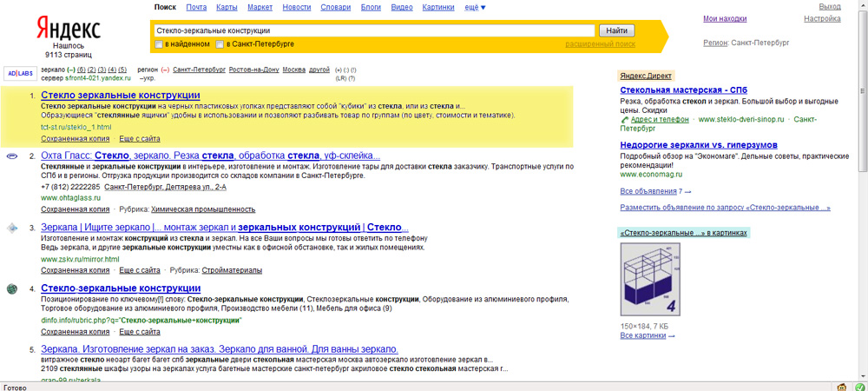Click the phone icon beside Адрес и телефон

624,119
